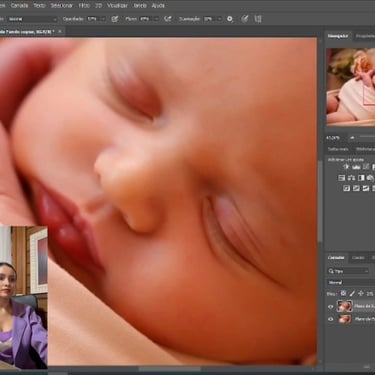Select the top layer thumbnail

tap(345, 306)
